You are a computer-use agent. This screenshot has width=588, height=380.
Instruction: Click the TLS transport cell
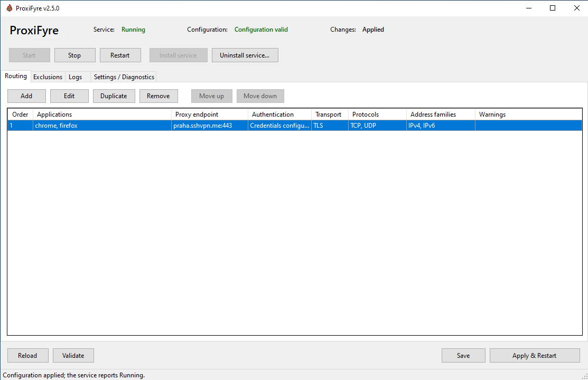click(330, 126)
